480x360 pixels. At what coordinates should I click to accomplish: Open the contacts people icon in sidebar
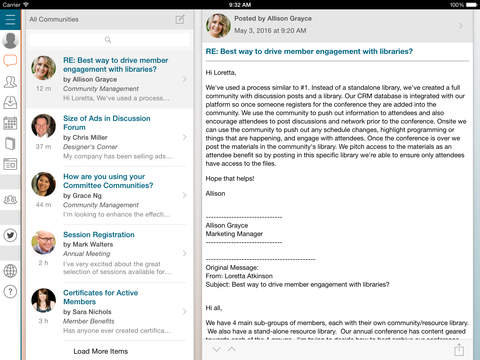pos(10,82)
